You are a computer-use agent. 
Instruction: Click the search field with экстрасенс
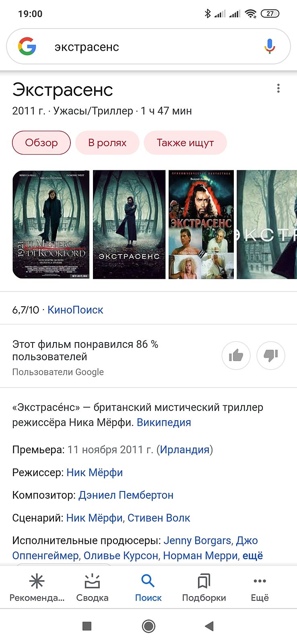point(148,46)
